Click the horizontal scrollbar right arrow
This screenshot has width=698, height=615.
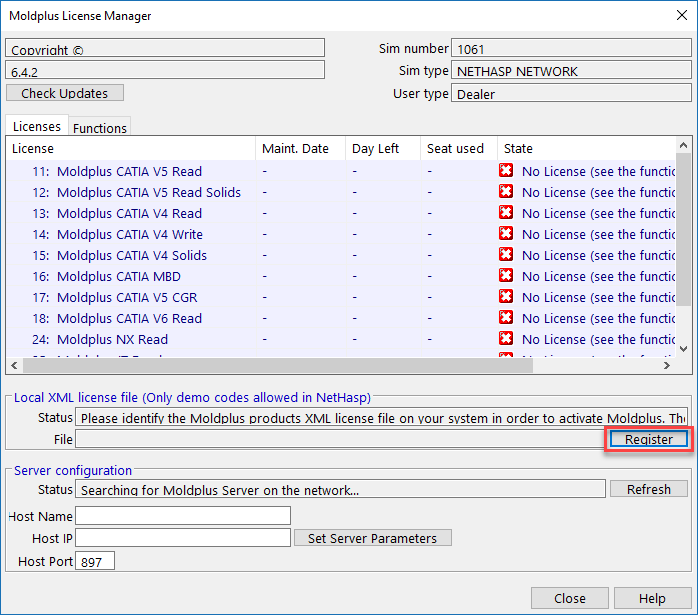(x=666, y=365)
